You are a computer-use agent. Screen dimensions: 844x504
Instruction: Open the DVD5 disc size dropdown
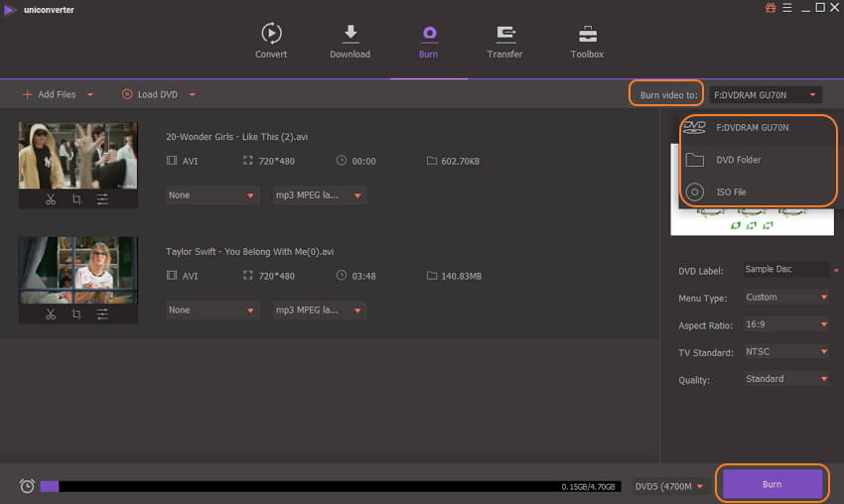coord(669,486)
